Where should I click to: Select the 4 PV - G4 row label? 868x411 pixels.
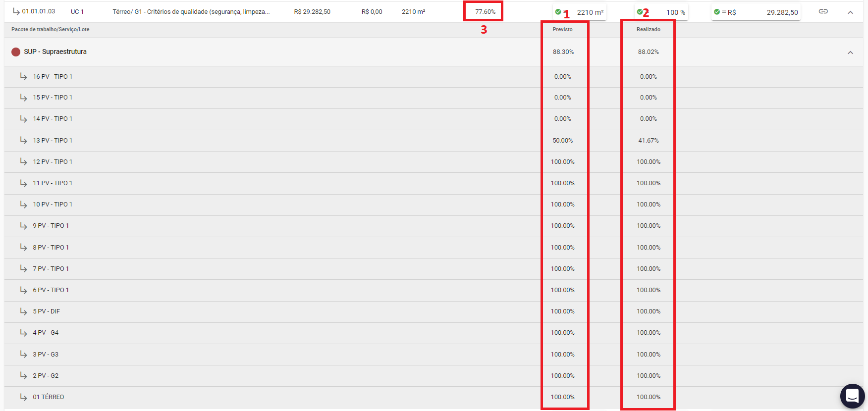[x=46, y=332]
